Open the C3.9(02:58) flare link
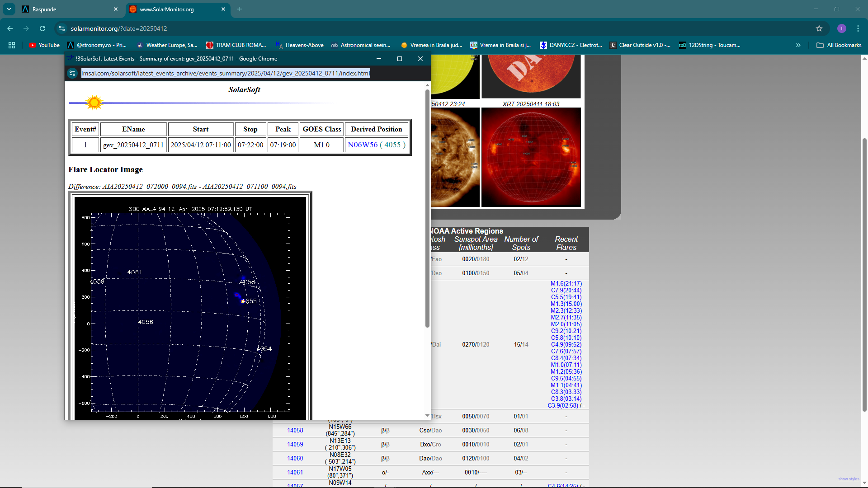The image size is (868, 488). 563,406
